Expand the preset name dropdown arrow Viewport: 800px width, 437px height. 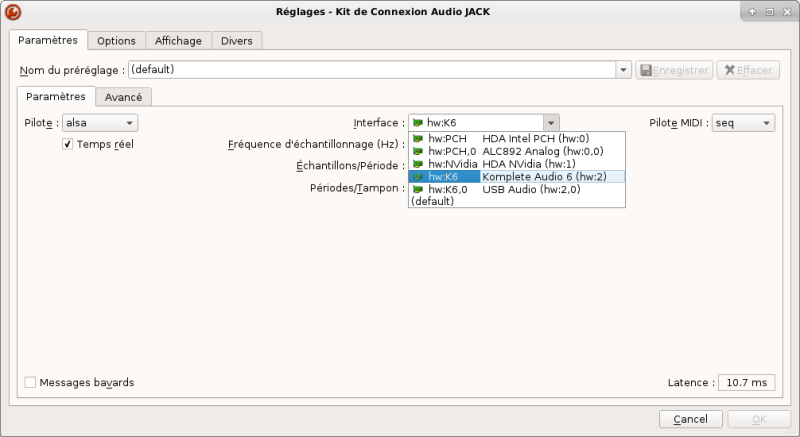[x=623, y=70]
